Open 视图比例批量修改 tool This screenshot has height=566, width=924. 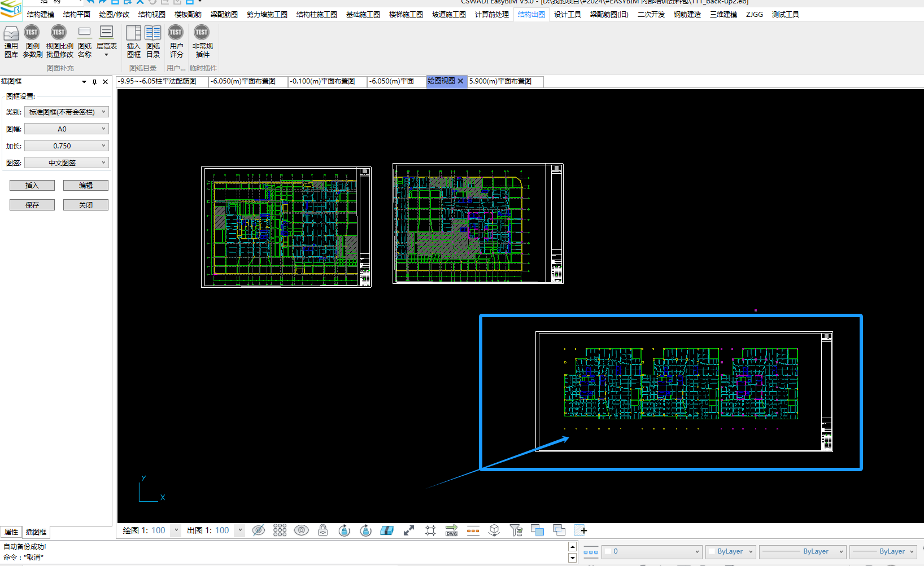pyautogui.click(x=59, y=42)
